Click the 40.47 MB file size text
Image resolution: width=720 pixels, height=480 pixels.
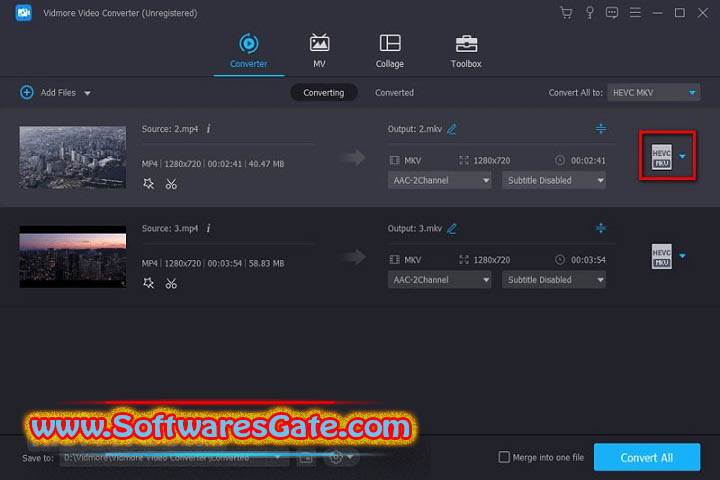pyautogui.click(x=266, y=164)
